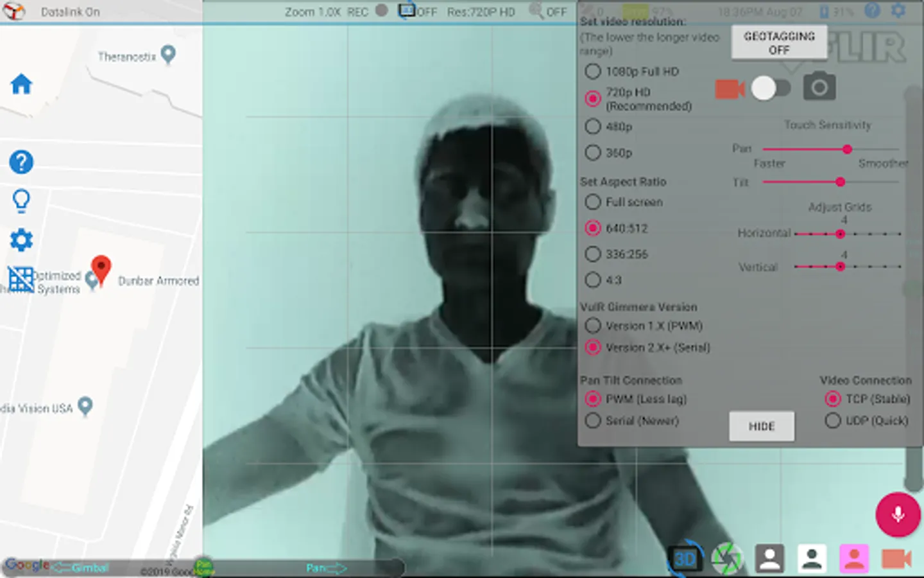The width and height of the screenshot is (924, 578).
Task: Tap the Tilt touch sensitivity slider handle
Action: 840,182
